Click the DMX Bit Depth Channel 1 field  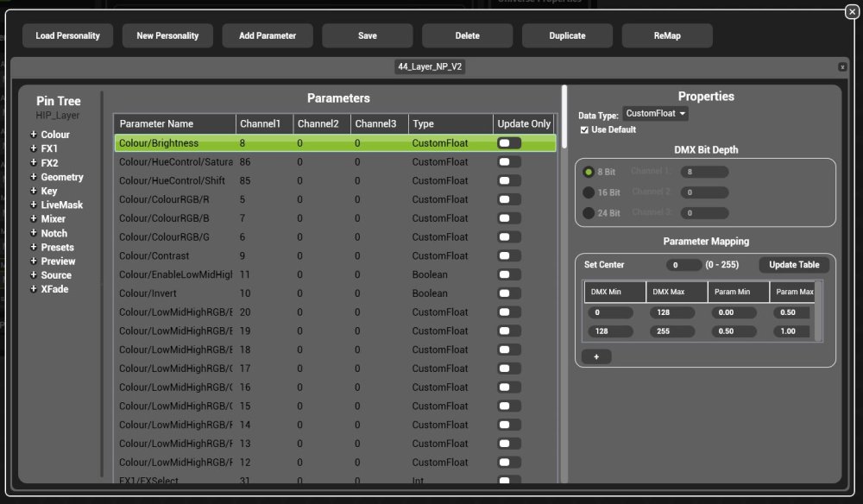pyautogui.click(x=704, y=172)
